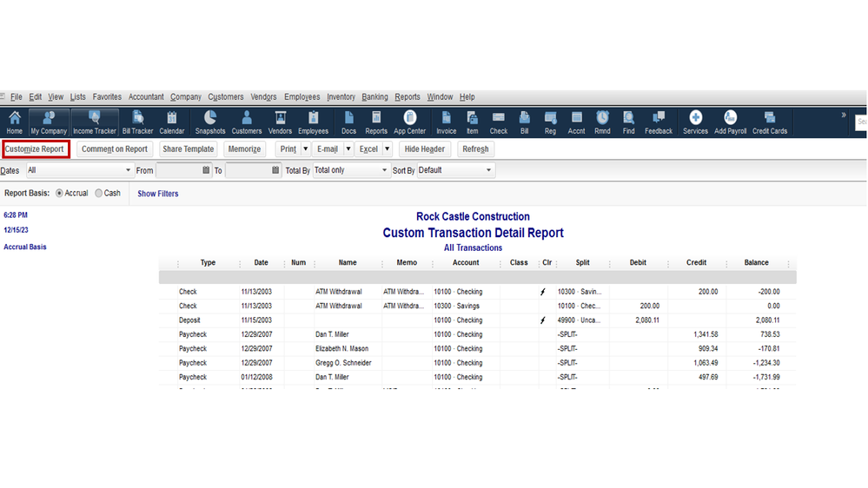The image size is (868, 488).
Task: Click the Hide Header button
Action: pyautogui.click(x=425, y=148)
